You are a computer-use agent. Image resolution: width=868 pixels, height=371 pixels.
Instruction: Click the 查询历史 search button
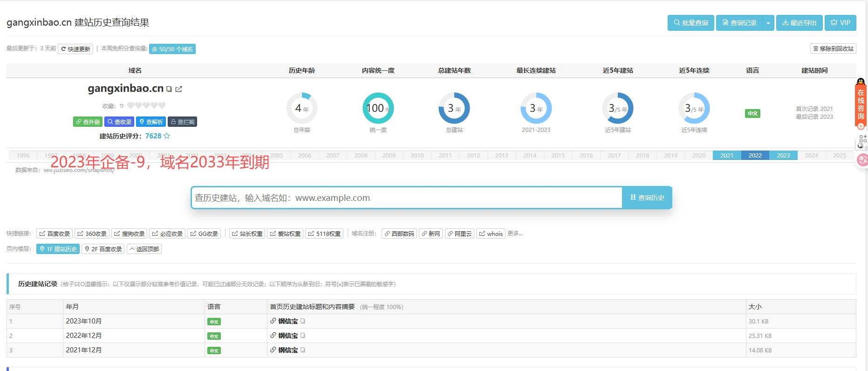coord(647,198)
